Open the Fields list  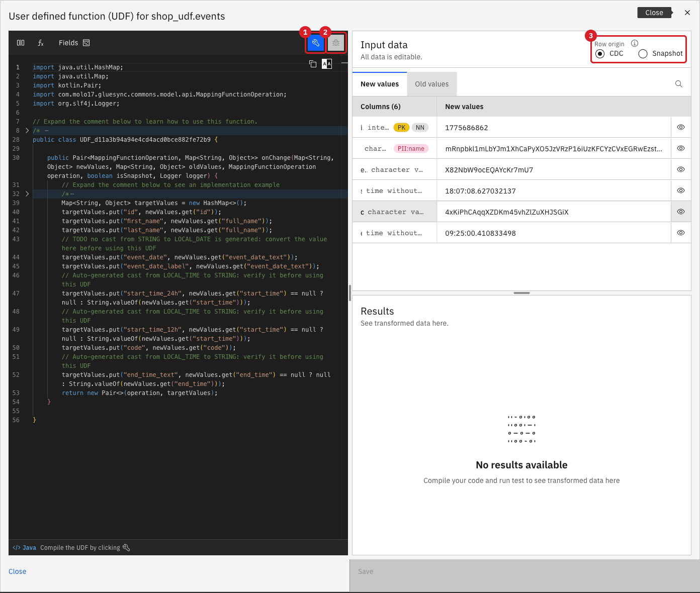[x=74, y=43]
